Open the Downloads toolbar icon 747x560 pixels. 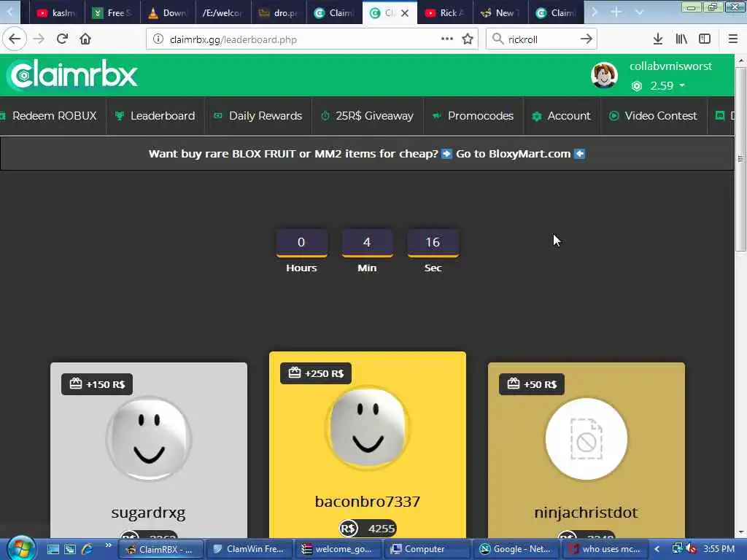click(x=658, y=39)
